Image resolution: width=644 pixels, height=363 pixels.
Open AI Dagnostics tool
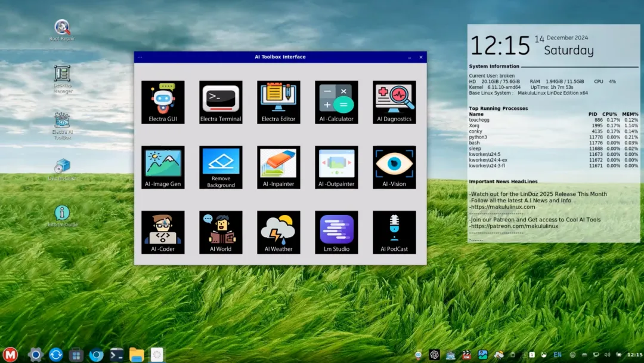pyautogui.click(x=394, y=102)
